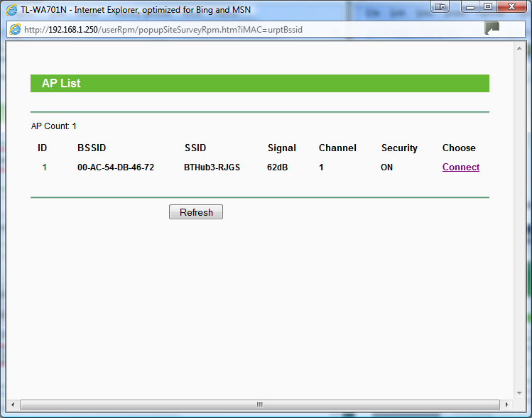Select BSSID 00-AC-54-DB-46-72 text
This screenshot has height=418, width=532.
(116, 167)
